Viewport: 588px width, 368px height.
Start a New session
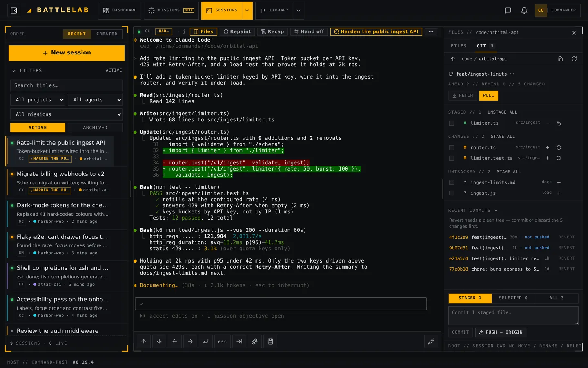point(67,53)
